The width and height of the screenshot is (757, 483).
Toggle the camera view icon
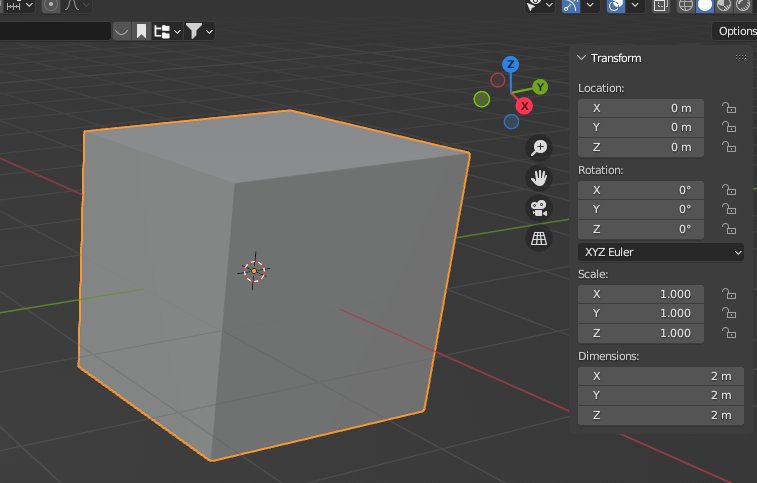click(x=539, y=208)
